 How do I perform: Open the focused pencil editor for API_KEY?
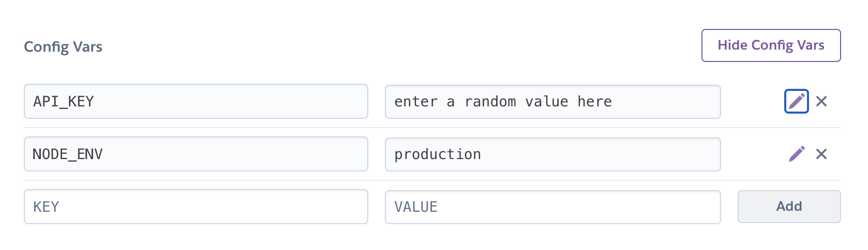797,101
